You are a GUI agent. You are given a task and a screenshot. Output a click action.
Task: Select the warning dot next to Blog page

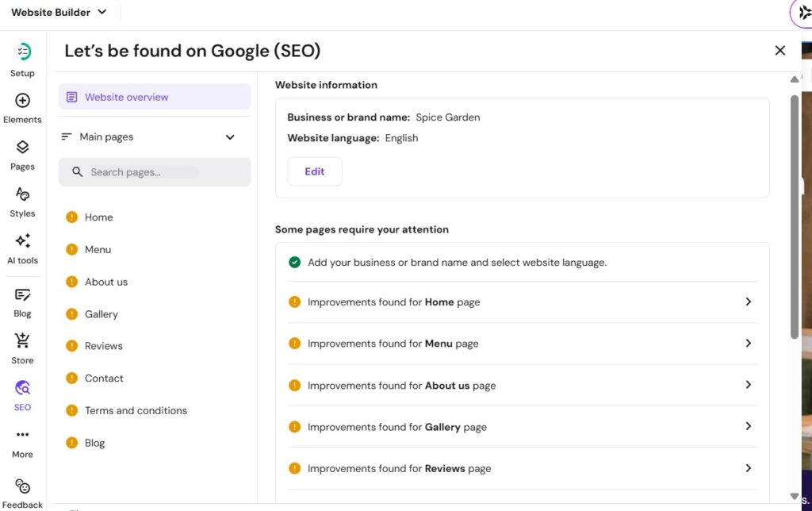[71, 442]
